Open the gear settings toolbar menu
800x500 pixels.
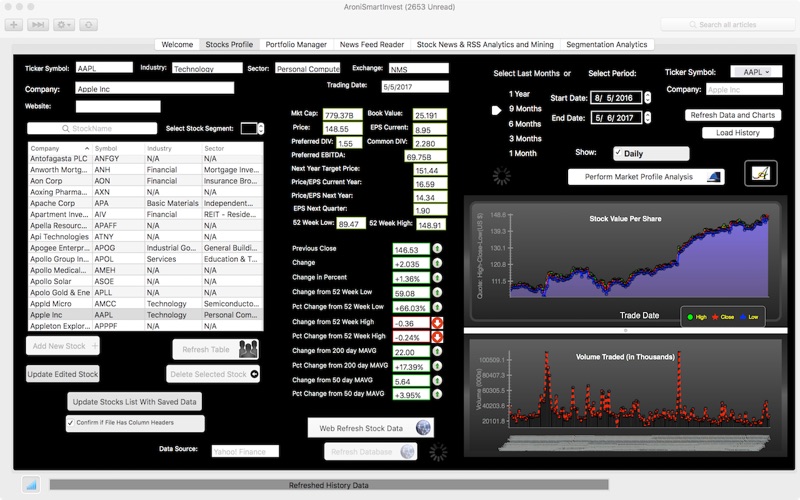tap(64, 24)
